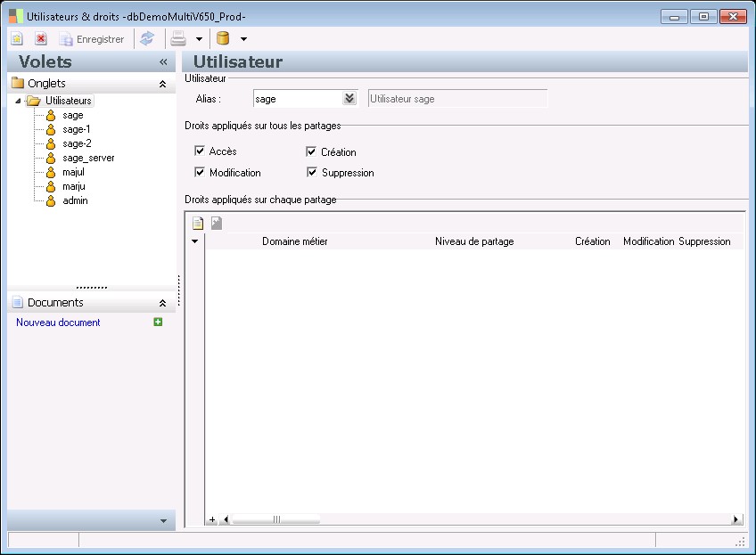756x555 pixels.
Task: Click the refresh arrows icon
Action: coord(147,39)
